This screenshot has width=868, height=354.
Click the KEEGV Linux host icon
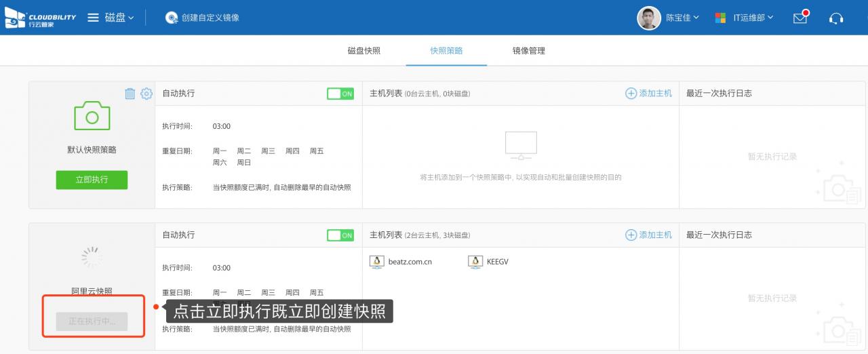click(475, 262)
